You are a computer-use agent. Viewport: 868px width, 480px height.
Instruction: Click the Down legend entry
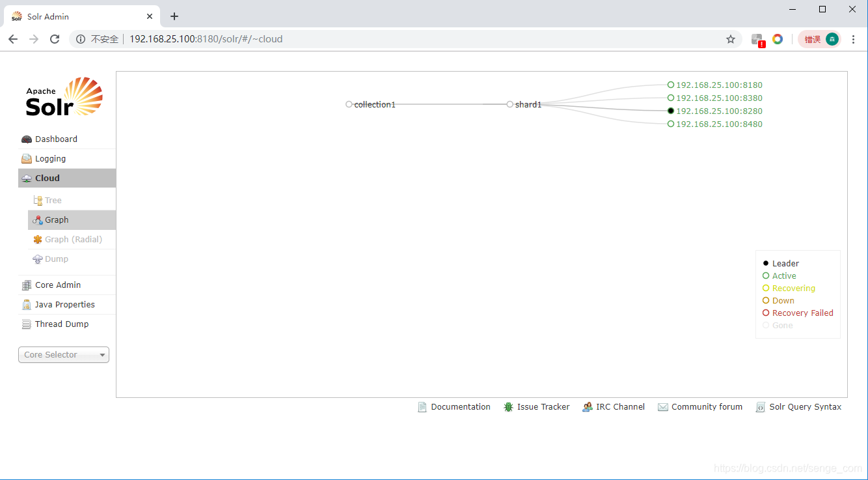tap(778, 301)
